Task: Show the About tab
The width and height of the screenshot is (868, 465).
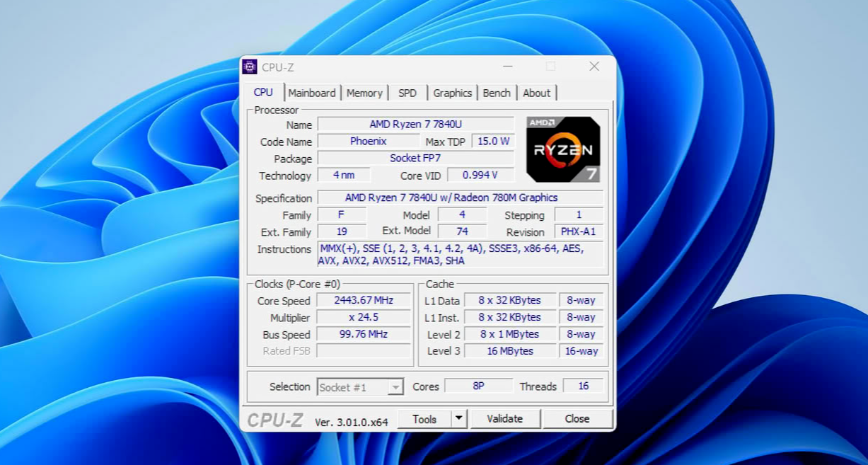Action: (x=537, y=93)
